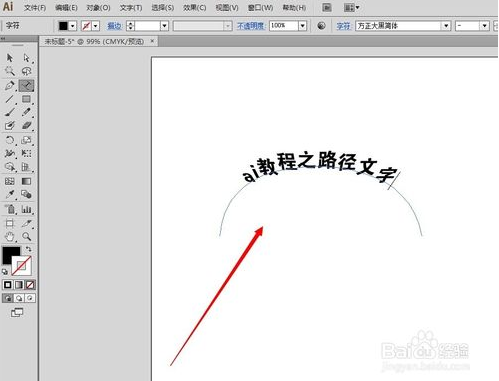Open the greyed brush definition dropdown
Image resolution: width=499 pixels, height=381 pixels.
click(x=228, y=26)
